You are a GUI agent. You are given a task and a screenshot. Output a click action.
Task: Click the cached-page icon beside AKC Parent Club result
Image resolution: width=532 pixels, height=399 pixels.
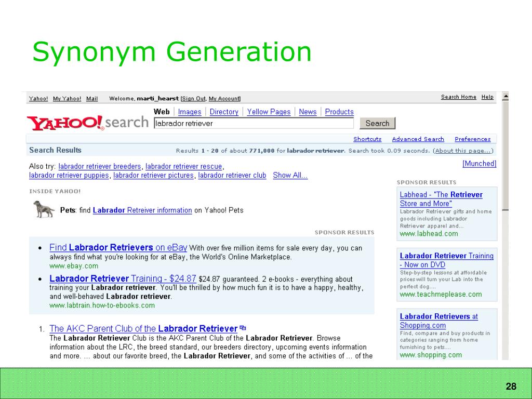coord(243,328)
